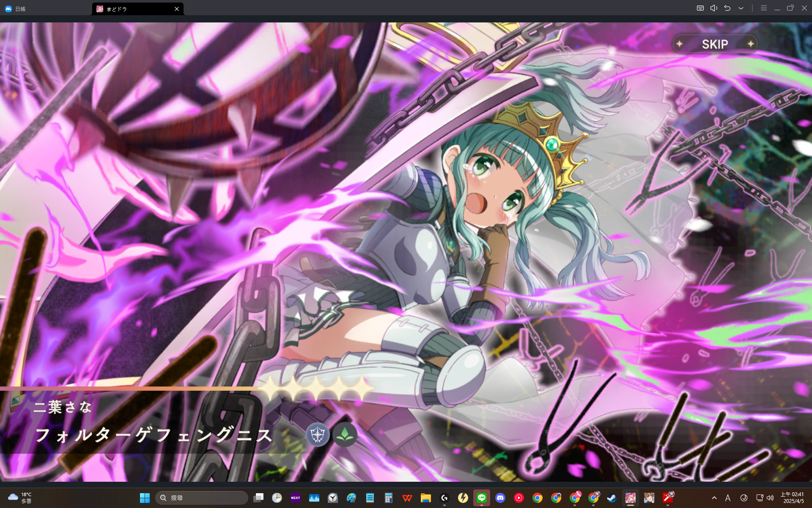Open the Notepad icon on taskbar
Viewport: 812px width, 508px height.
370,498
